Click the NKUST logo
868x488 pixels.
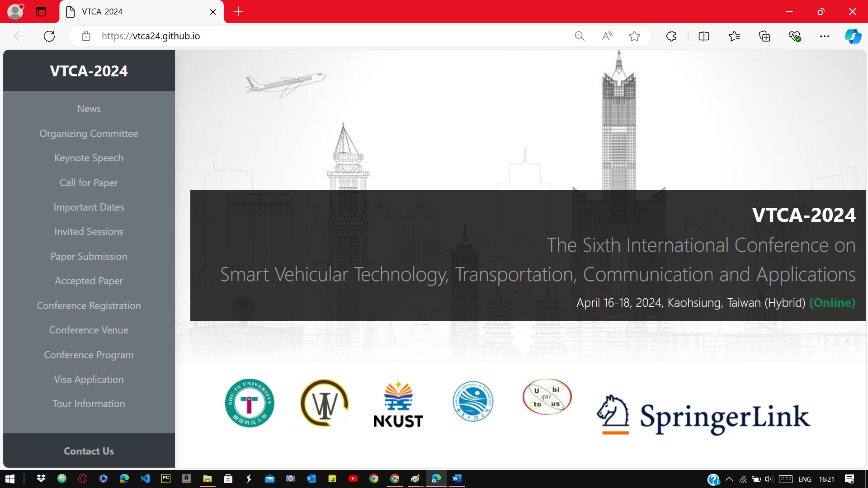(x=398, y=404)
